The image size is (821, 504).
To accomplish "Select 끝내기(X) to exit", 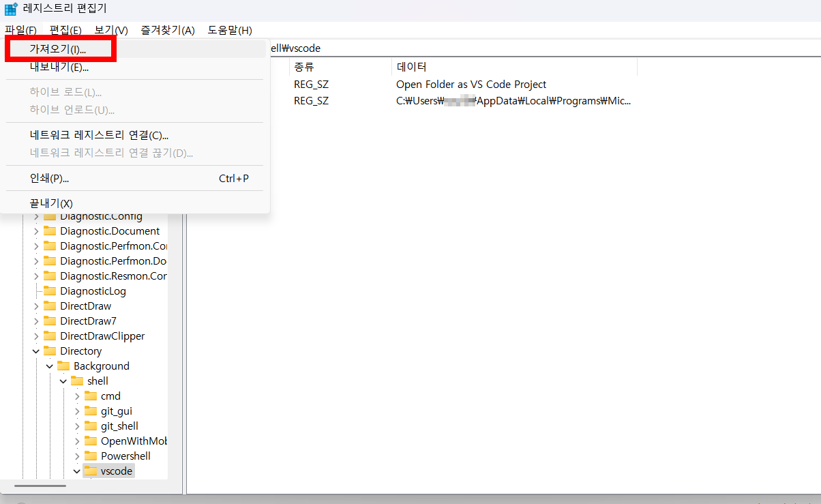I will click(x=136, y=203).
